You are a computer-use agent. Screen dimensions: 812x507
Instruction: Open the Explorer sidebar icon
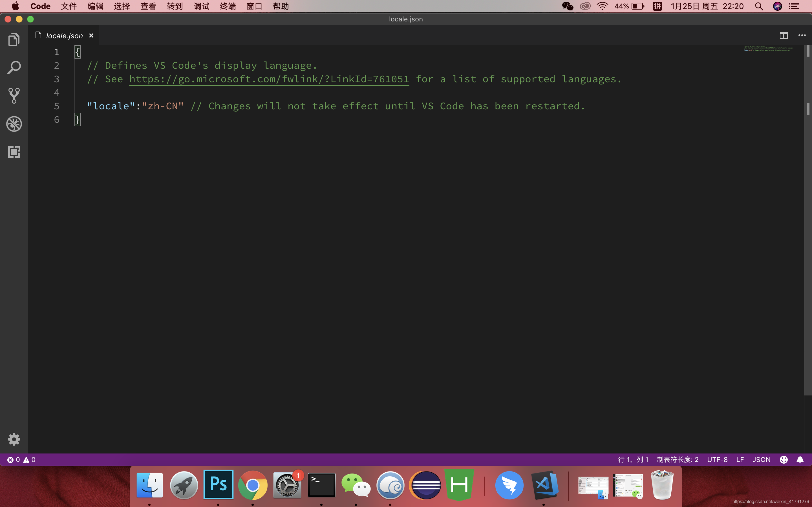tap(14, 40)
